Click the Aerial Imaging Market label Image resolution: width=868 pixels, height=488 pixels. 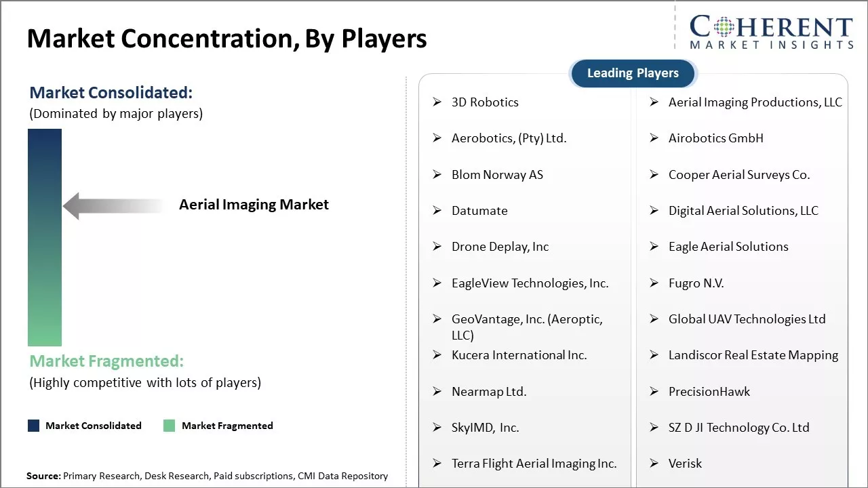tap(254, 205)
